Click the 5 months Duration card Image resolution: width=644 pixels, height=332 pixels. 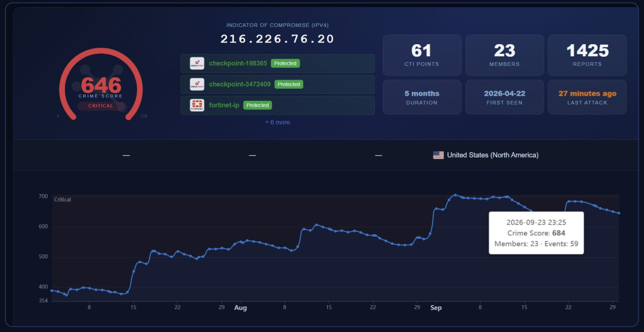click(422, 97)
